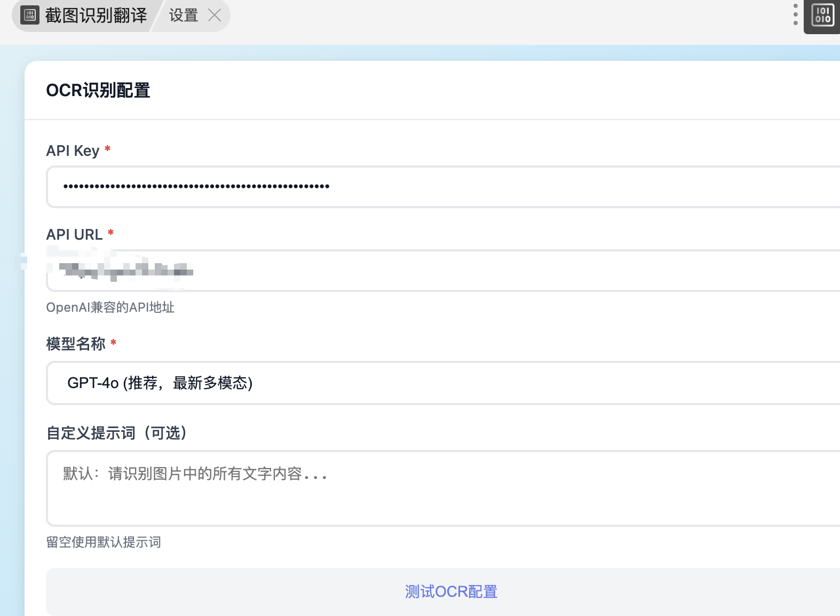The height and width of the screenshot is (616, 840).
Task: Click the 留空使用默认提示词 hint text
Action: click(104, 542)
